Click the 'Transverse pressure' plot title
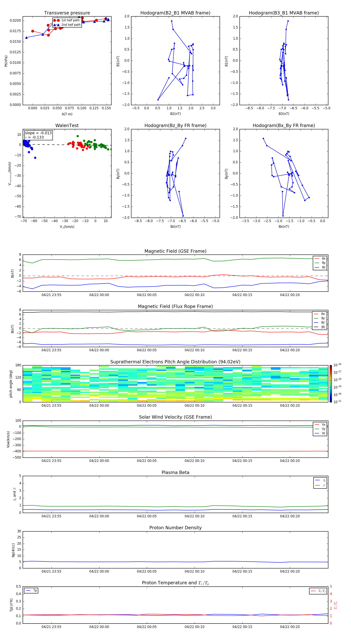This screenshot has width=351, height=644. (x=67, y=13)
